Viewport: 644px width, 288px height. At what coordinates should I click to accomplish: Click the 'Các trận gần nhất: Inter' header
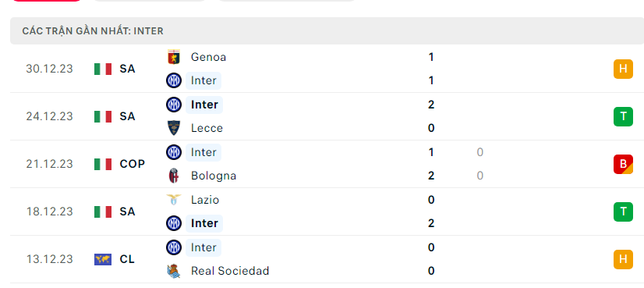coord(93,31)
